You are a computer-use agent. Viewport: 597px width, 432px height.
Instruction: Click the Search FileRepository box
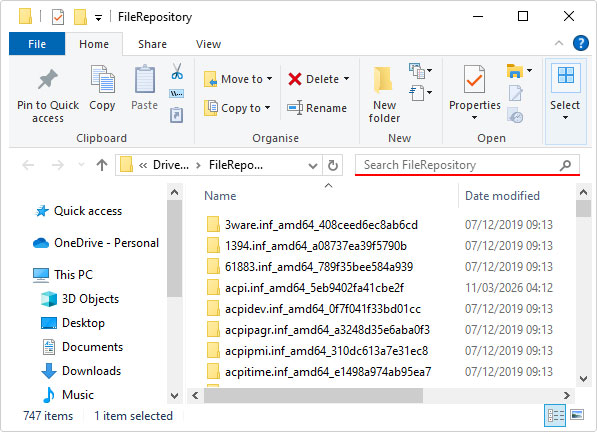[x=467, y=165]
